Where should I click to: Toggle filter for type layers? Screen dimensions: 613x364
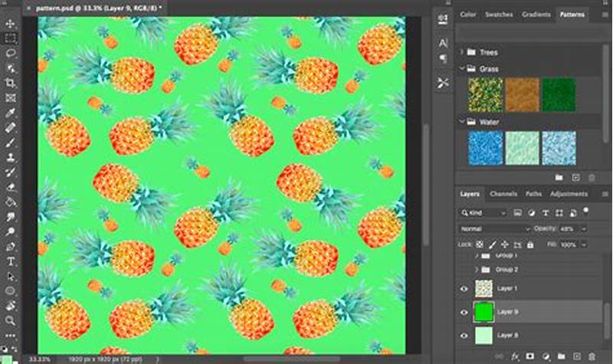(546, 213)
